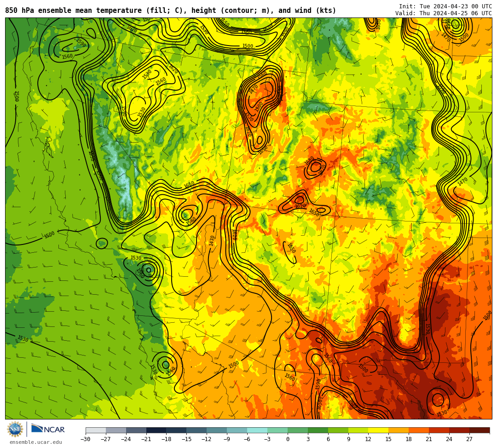Pick the 0 to 3 medium green swatch
This screenshot has height=448, width=497.
coord(298,430)
